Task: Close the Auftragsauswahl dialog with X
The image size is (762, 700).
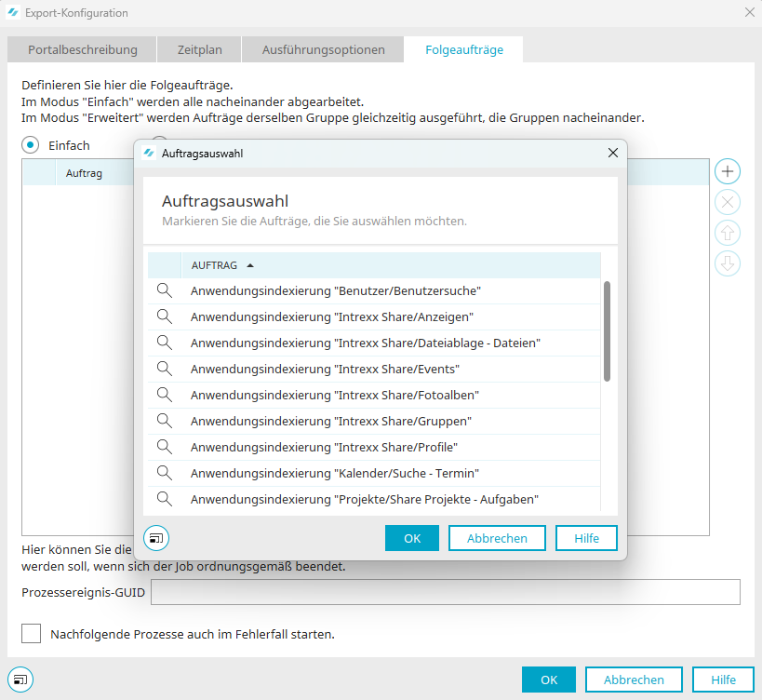Action: tap(612, 153)
